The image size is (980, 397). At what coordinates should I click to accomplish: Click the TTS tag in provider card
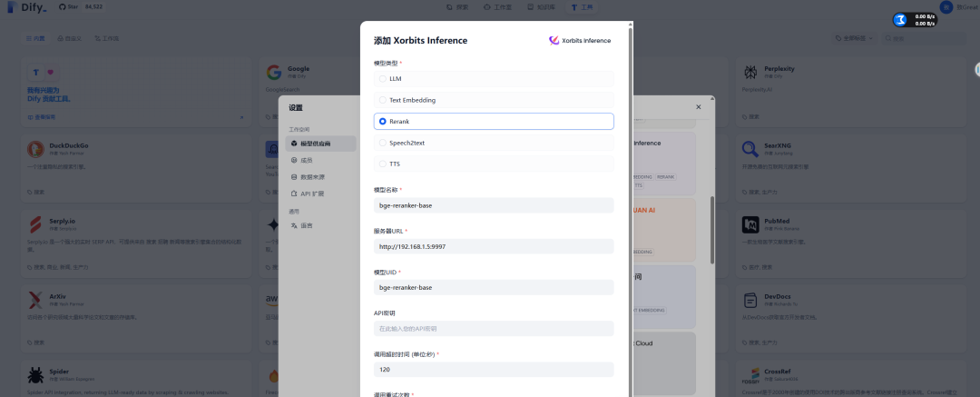click(638, 186)
